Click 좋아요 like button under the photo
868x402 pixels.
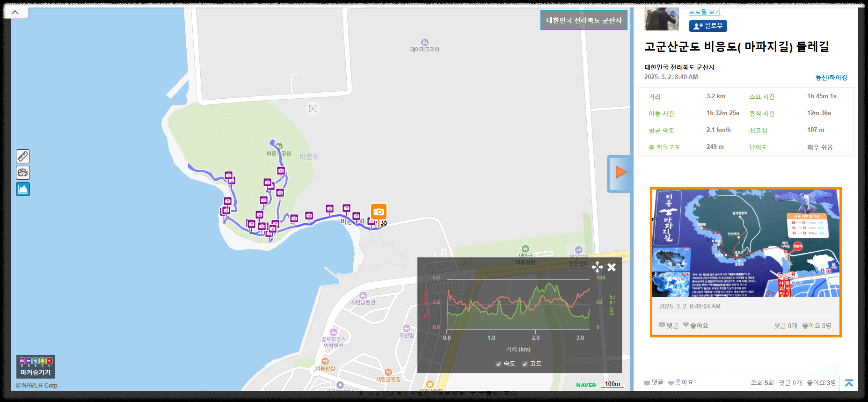point(695,325)
